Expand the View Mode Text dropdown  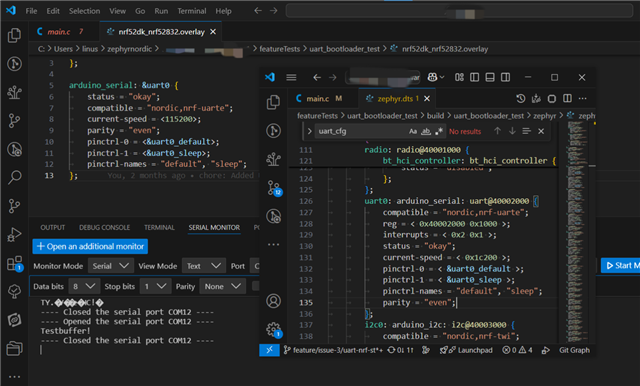[x=204, y=266]
